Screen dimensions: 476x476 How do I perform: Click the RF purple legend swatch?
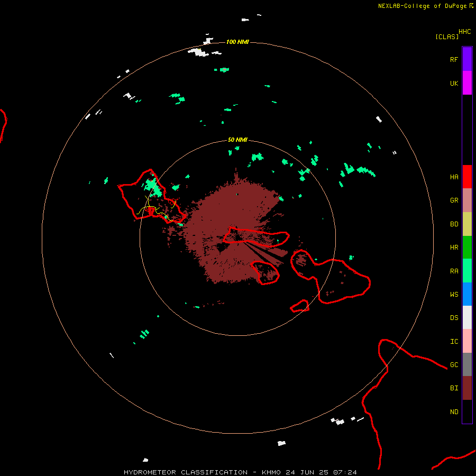(x=467, y=59)
